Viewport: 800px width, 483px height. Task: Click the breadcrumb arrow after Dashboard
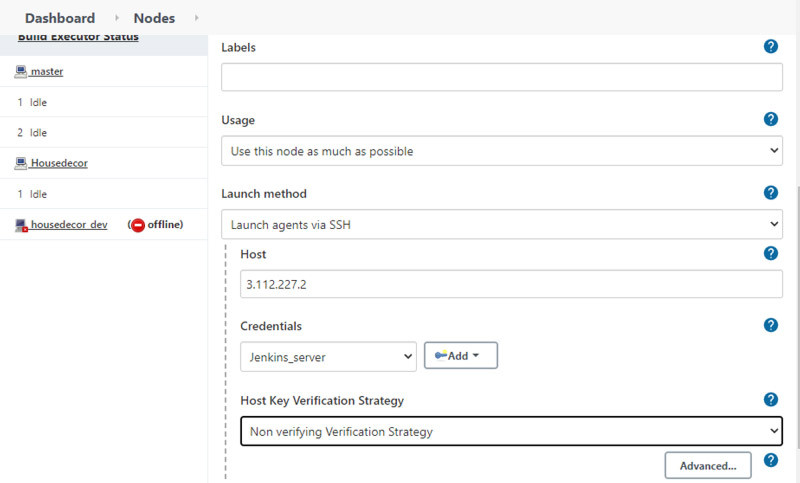pyautogui.click(x=117, y=18)
